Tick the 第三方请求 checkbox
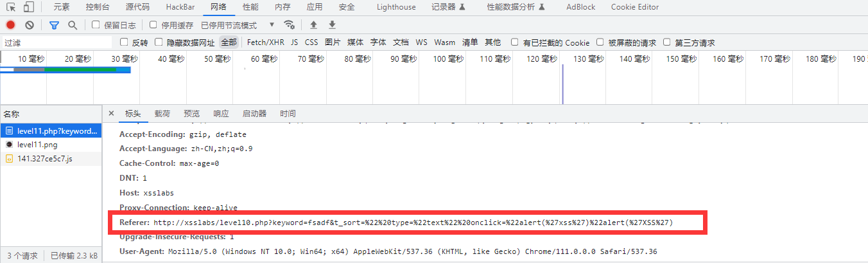 click(x=667, y=42)
